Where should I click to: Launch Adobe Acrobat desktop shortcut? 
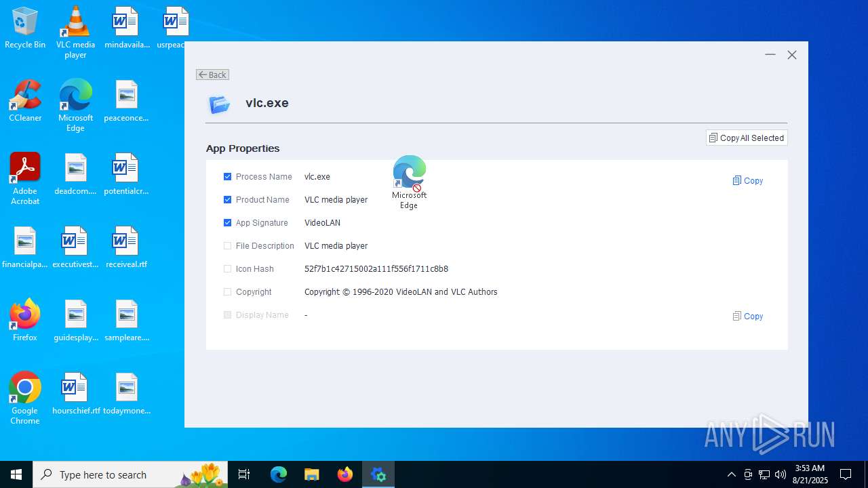click(x=25, y=178)
